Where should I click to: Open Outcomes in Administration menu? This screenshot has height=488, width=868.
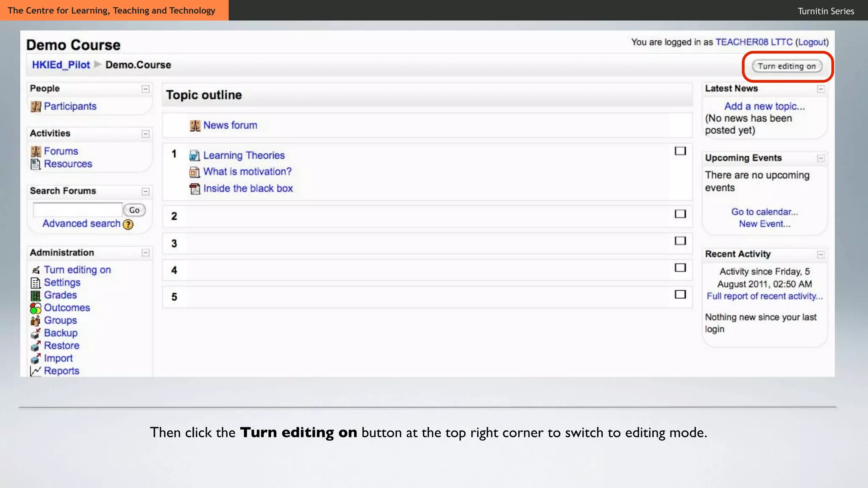pos(67,308)
